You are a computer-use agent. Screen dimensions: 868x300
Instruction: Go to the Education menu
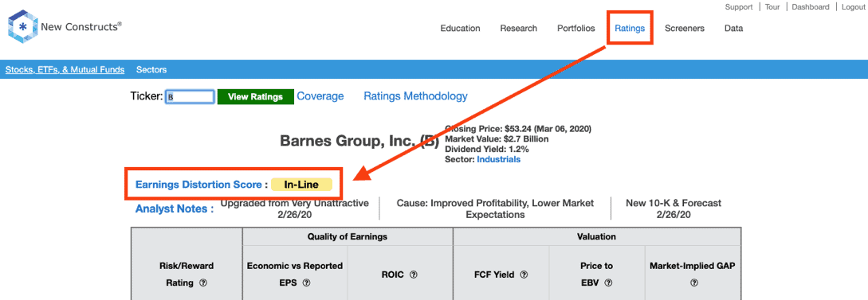click(460, 28)
